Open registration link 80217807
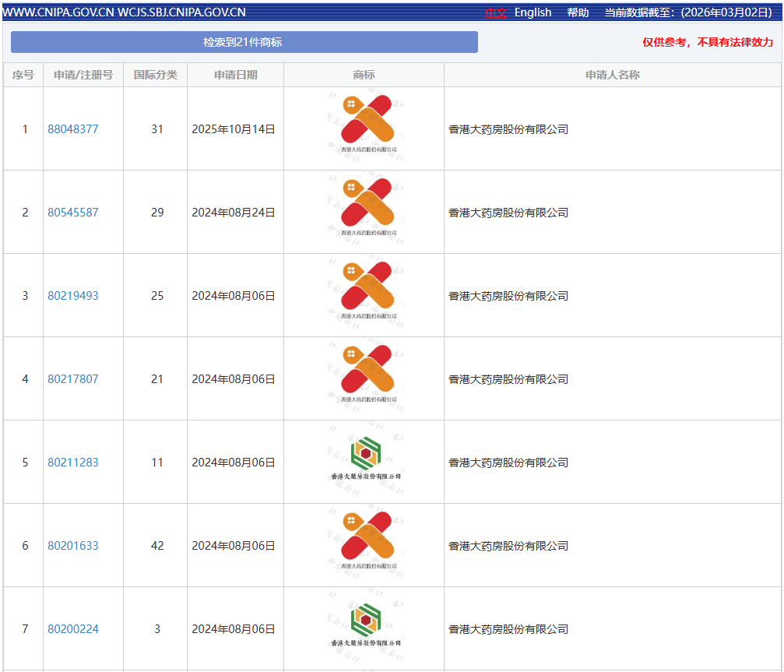Image resolution: width=784 pixels, height=672 pixels. 73,379
